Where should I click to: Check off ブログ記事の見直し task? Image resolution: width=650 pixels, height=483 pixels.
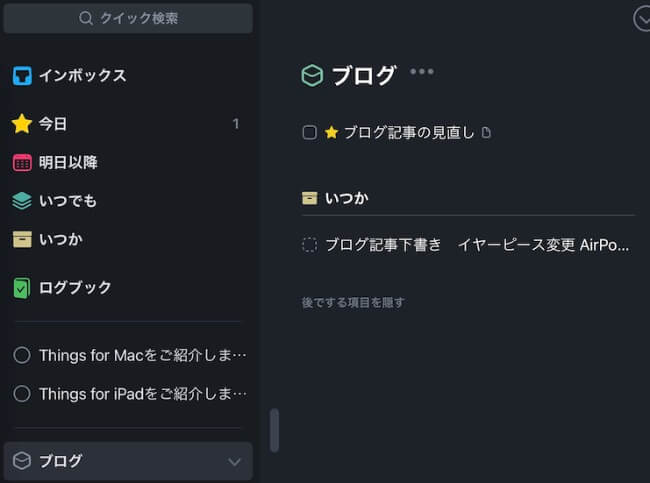[310, 133]
